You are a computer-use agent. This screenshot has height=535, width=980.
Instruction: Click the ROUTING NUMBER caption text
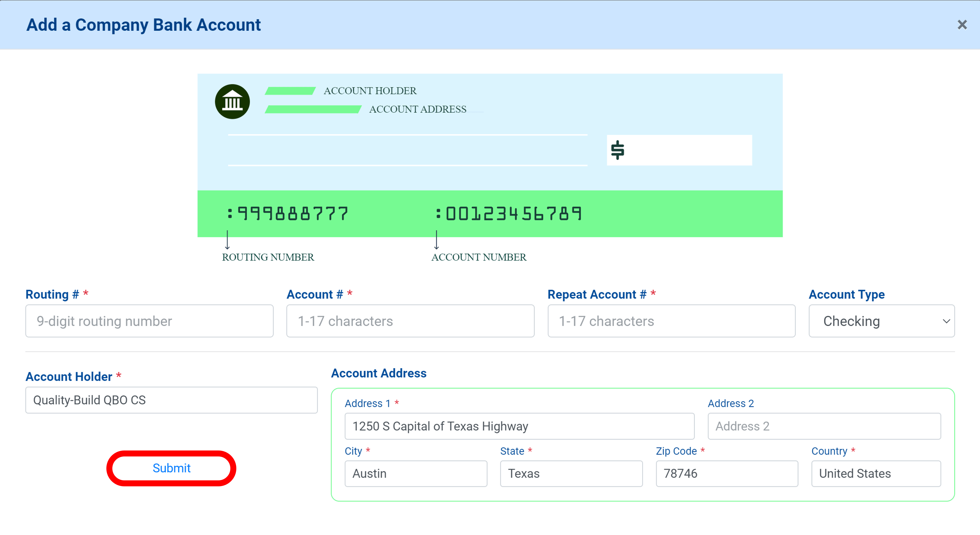(268, 257)
